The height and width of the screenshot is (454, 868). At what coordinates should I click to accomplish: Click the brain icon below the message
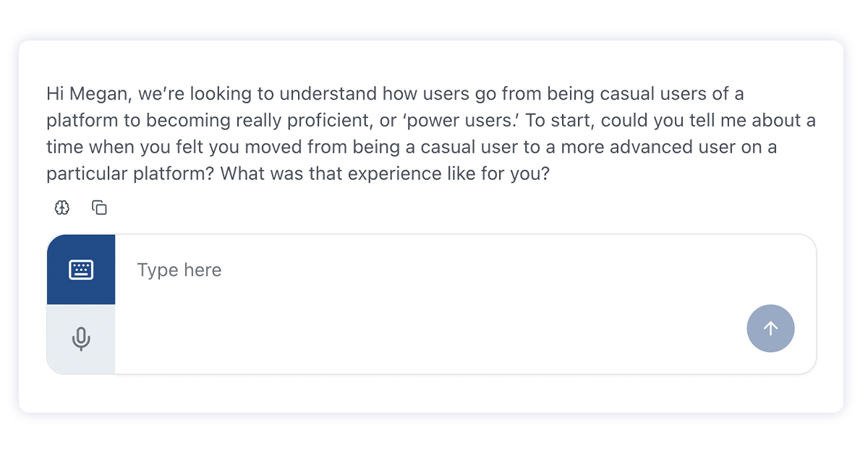click(61, 207)
